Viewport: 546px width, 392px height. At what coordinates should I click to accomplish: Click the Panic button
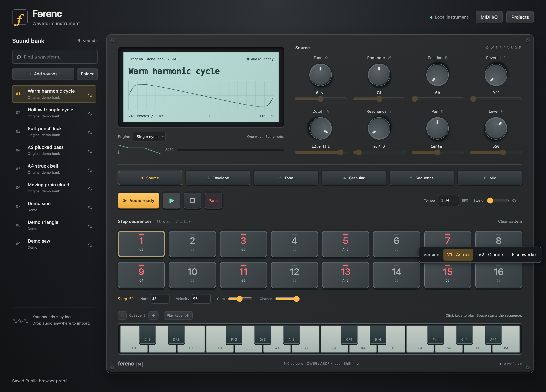tap(213, 200)
